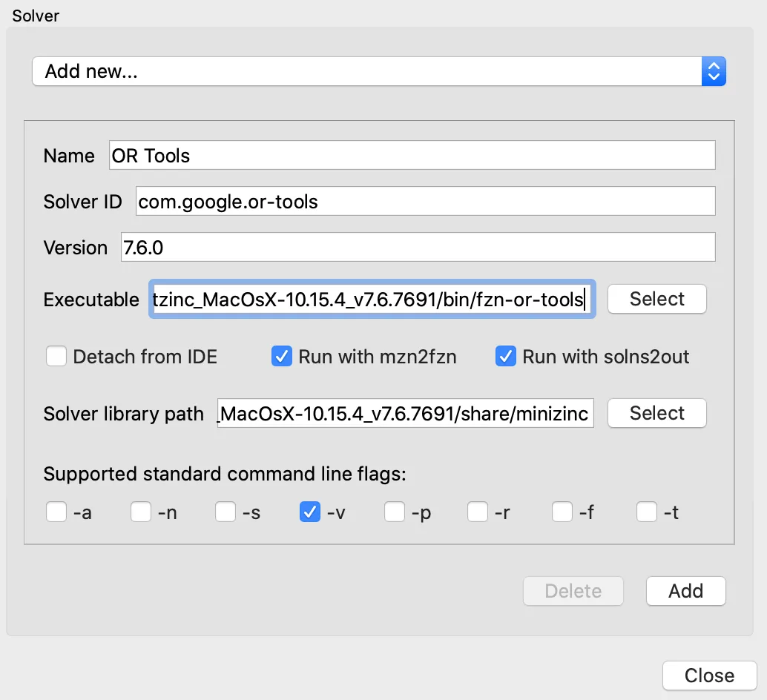Enable the -a flag checkbox
This screenshot has height=700, width=767.
56,512
